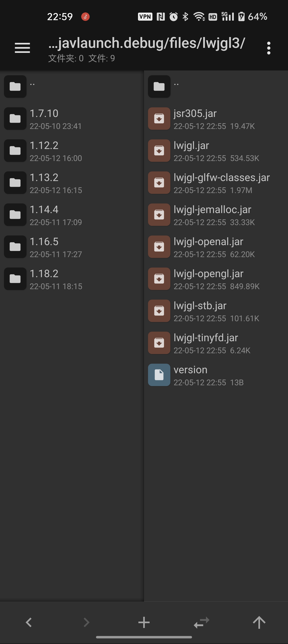This screenshot has height=644, width=288.
Task: Open the navigation drawer via hamburger icon
Action: (22, 48)
